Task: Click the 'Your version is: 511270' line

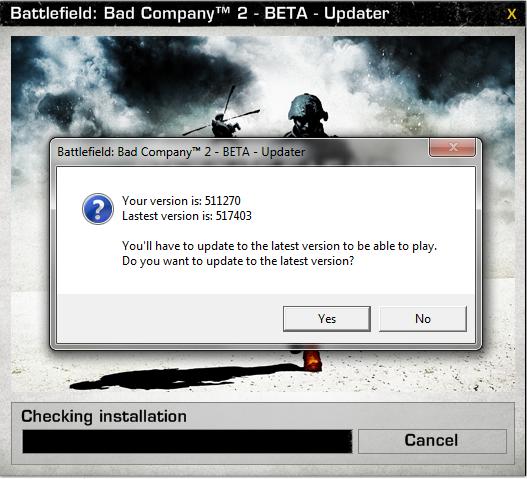Action: pos(181,201)
